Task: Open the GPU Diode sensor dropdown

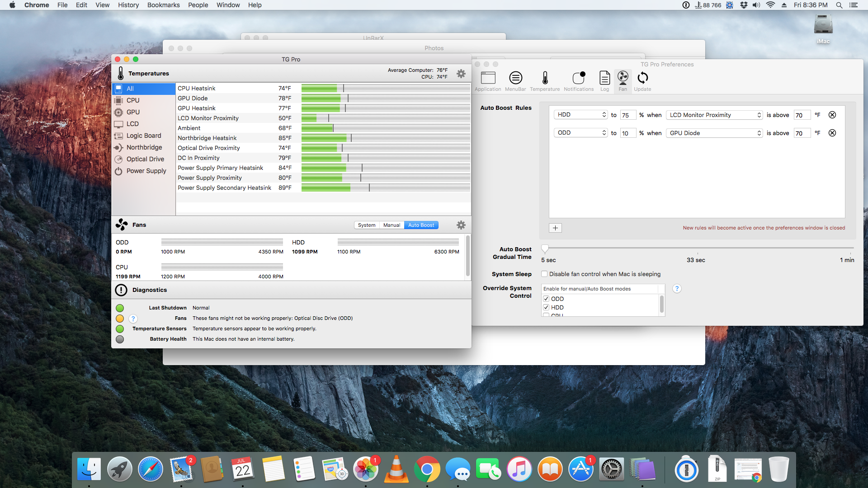Action: pyautogui.click(x=714, y=133)
